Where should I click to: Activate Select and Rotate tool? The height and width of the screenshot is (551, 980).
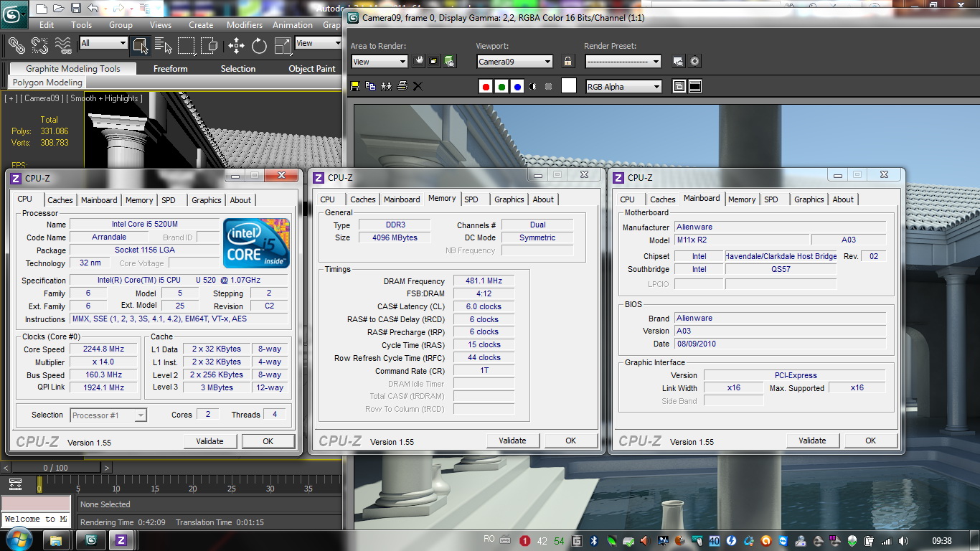pyautogui.click(x=259, y=46)
